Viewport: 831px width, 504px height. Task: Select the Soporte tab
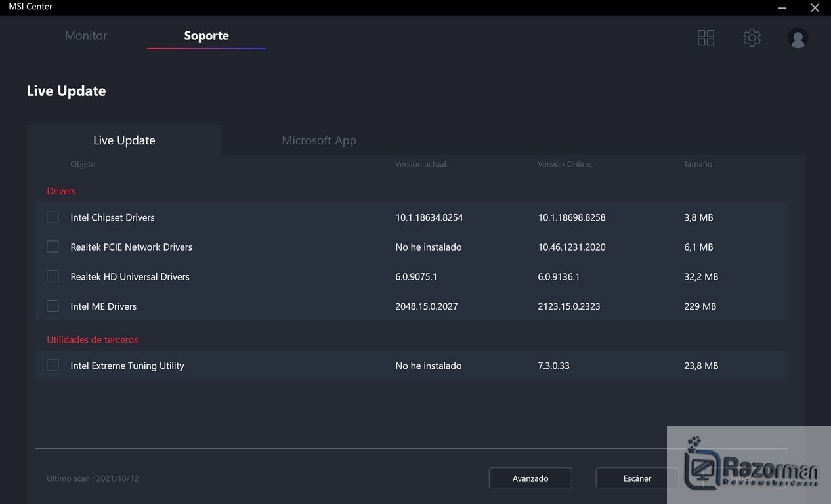tap(206, 35)
